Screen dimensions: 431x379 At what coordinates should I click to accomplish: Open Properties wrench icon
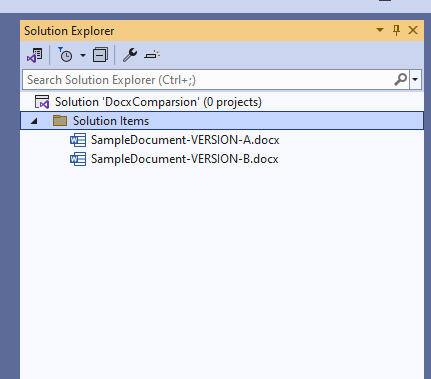[x=130, y=55]
